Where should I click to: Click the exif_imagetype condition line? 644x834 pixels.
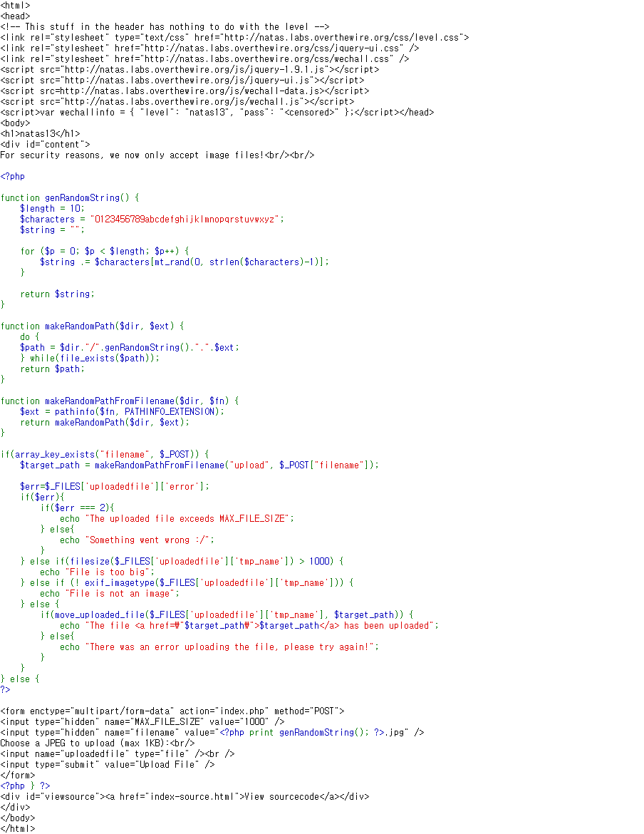187,582
